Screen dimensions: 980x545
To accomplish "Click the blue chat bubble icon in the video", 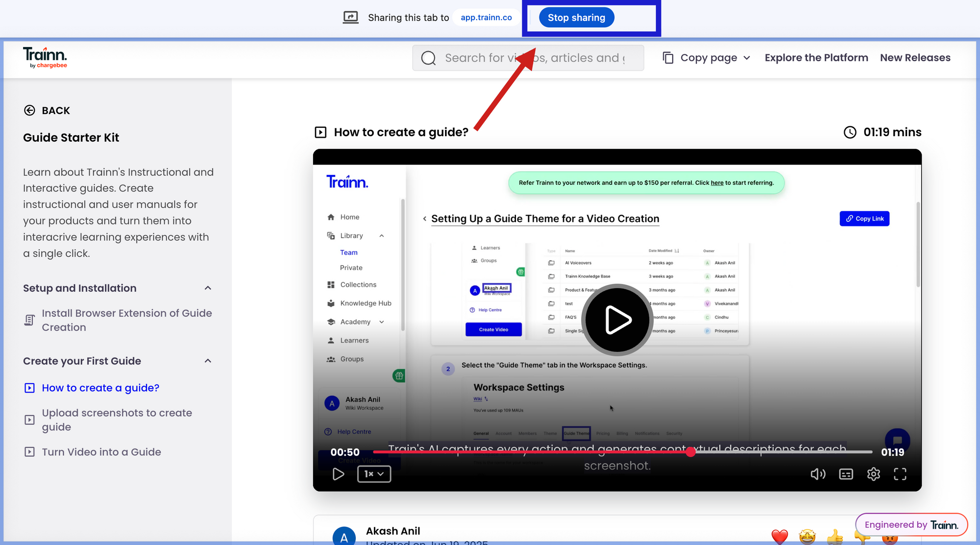I will pyautogui.click(x=897, y=441).
